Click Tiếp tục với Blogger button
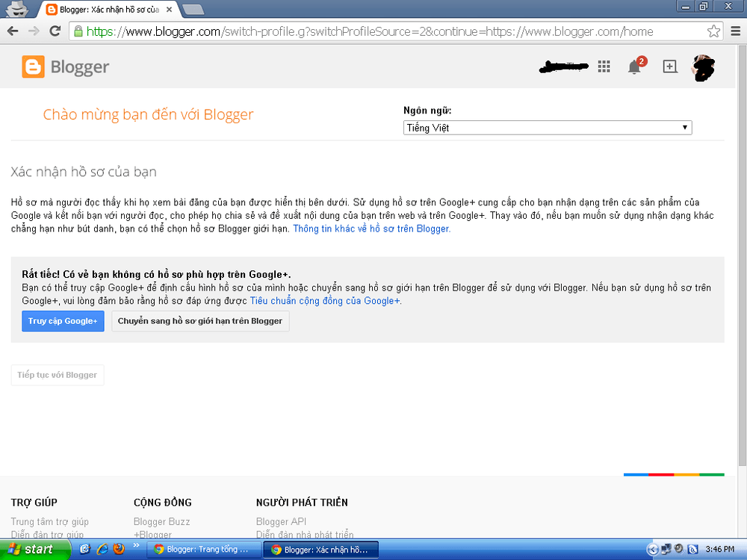 click(58, 375)
